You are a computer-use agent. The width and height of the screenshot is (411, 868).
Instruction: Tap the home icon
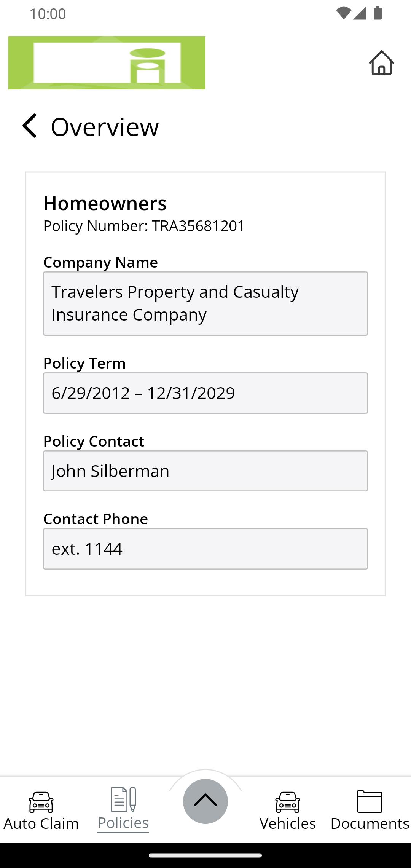click(381, 63)
